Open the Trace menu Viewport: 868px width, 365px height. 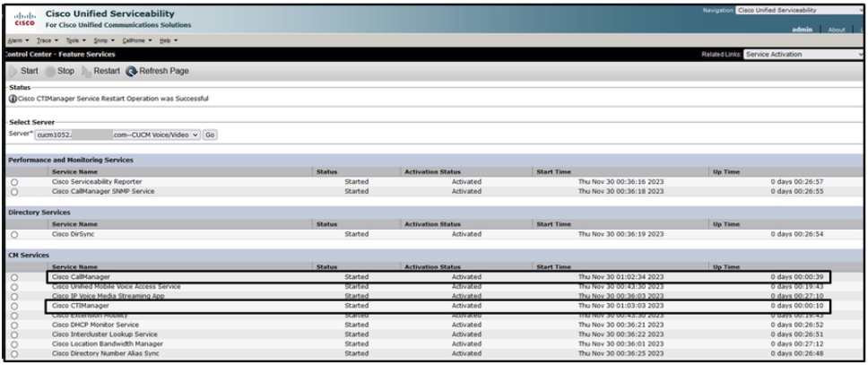pos(47,40)
